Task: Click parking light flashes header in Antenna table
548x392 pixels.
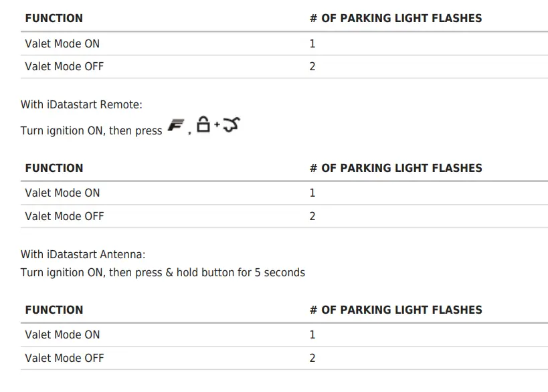Action: 395,310
